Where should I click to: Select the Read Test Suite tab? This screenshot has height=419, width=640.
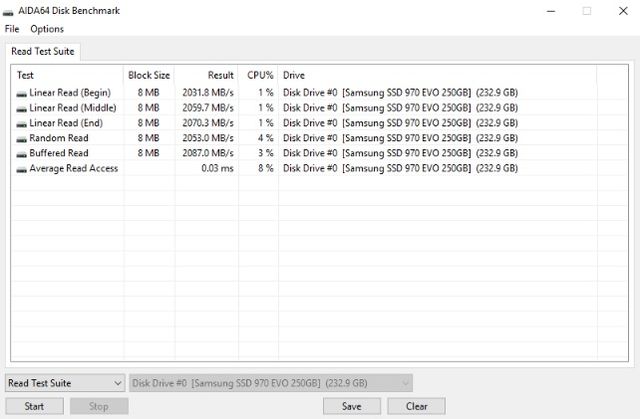(42, 51)
